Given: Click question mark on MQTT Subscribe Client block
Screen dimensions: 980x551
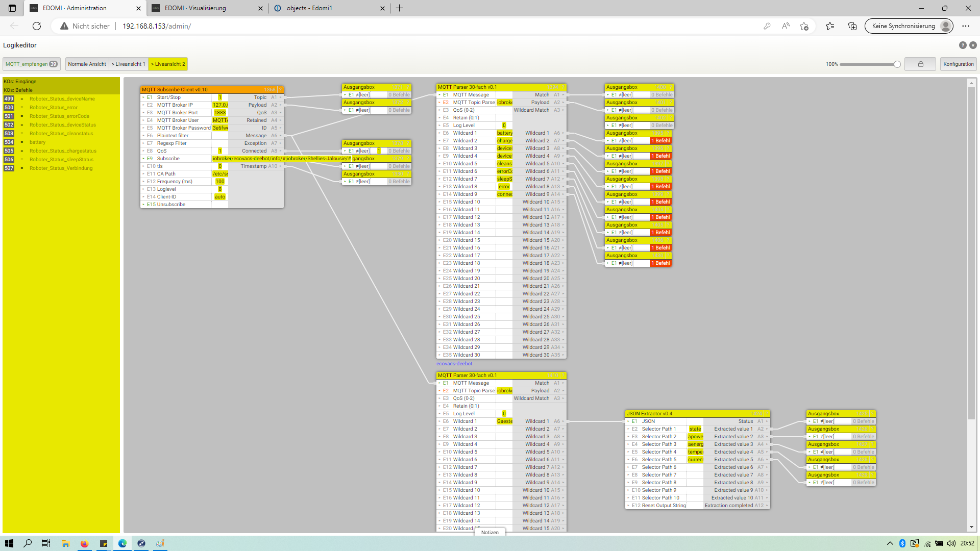Looking at the screenshot, I should tap(280, 90).
